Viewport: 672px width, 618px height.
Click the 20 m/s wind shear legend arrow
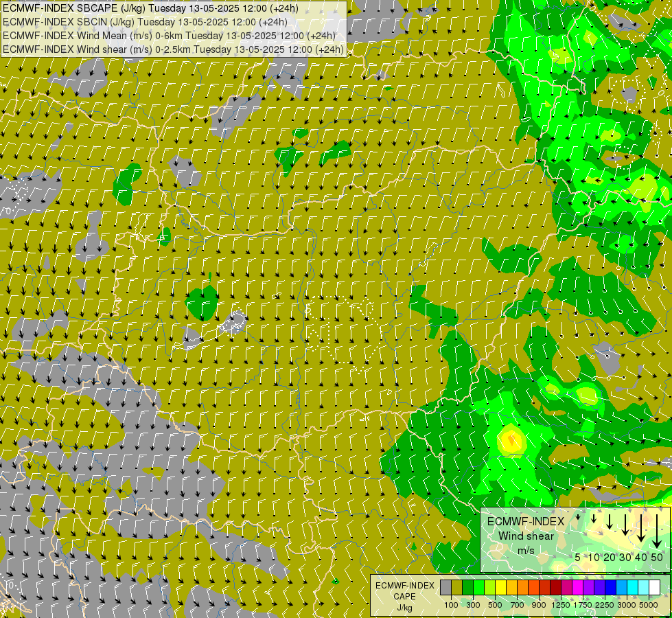pyautogui.click(x=610, y=521)
